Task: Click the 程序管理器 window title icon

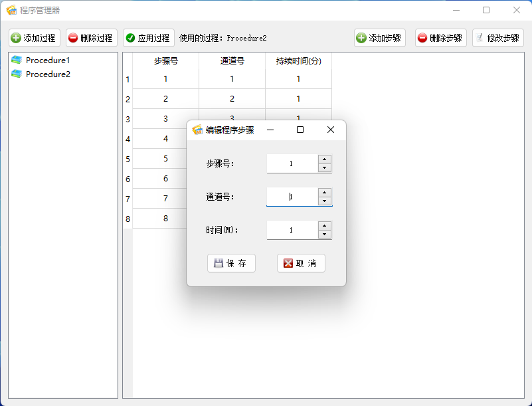Action: click(11, 10)
